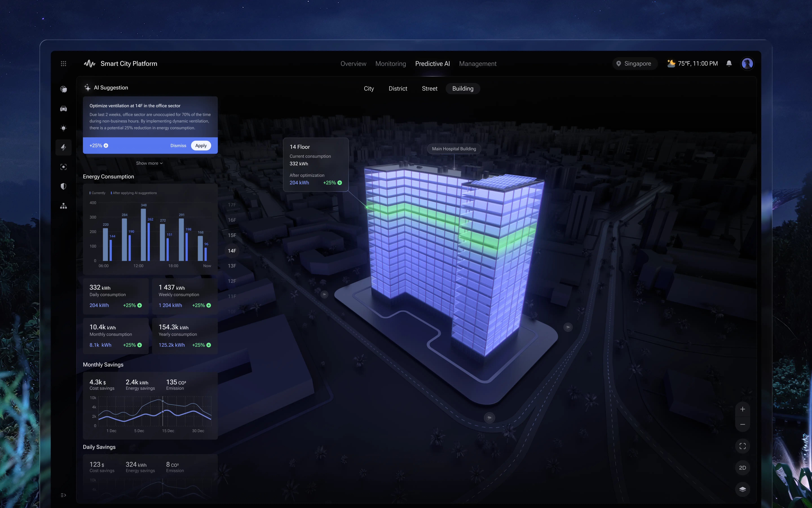The width and height of the screenshot is (812, 508).
Task: Switch to the Overview tab
Action: (353, 63)
